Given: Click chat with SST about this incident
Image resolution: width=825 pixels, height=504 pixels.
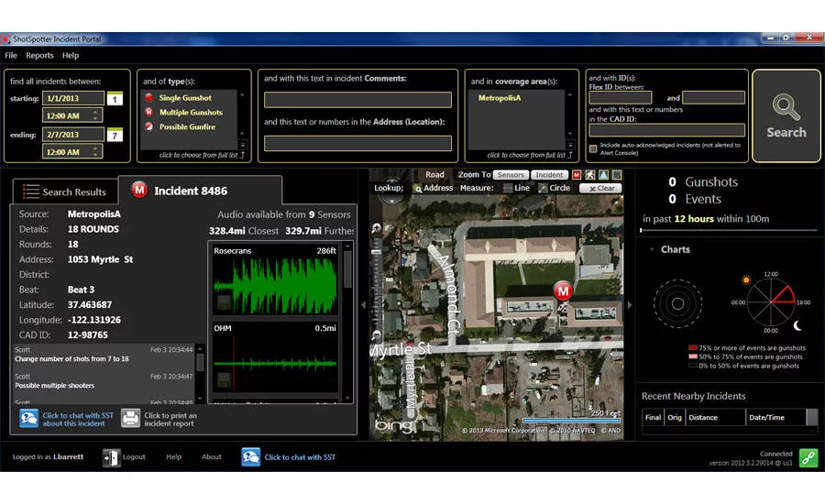Looking at the screenshot, I should (67, 420).
